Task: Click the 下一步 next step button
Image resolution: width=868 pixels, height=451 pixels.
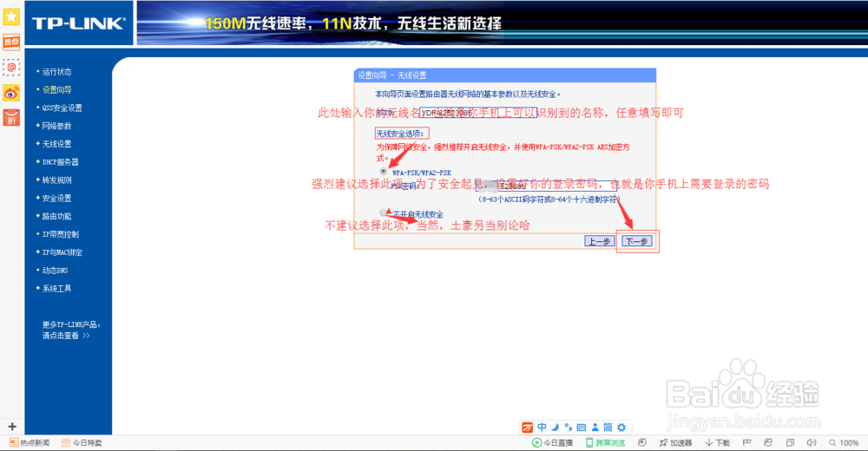Action: point(637,241)
